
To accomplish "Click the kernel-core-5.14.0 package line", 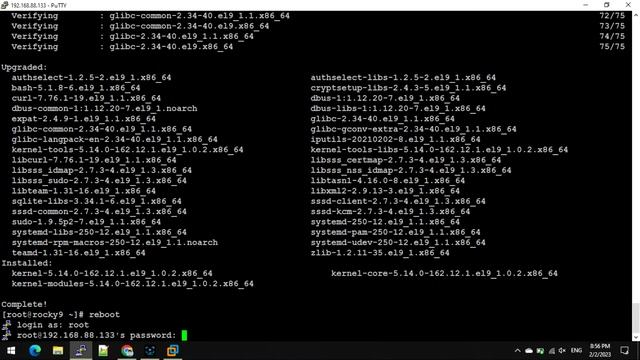I will coord(444,273).
